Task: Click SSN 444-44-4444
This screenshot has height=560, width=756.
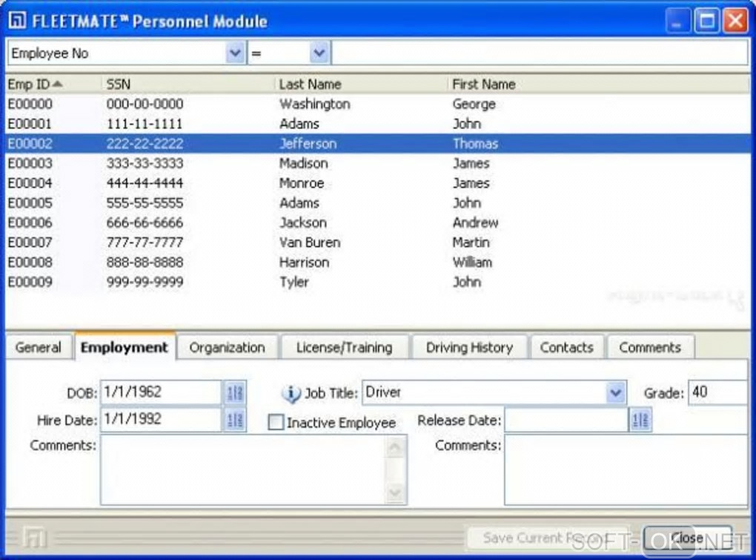Action: click(145, 183)
